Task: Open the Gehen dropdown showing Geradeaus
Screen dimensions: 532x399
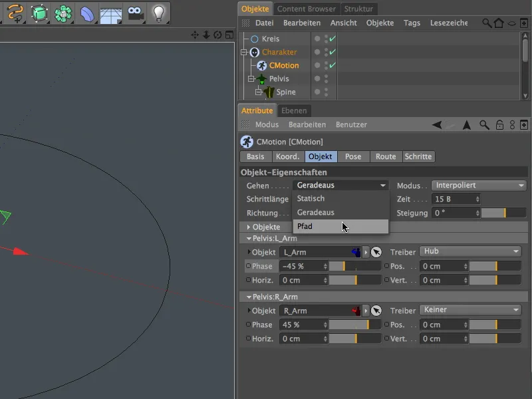Action: 341,186
